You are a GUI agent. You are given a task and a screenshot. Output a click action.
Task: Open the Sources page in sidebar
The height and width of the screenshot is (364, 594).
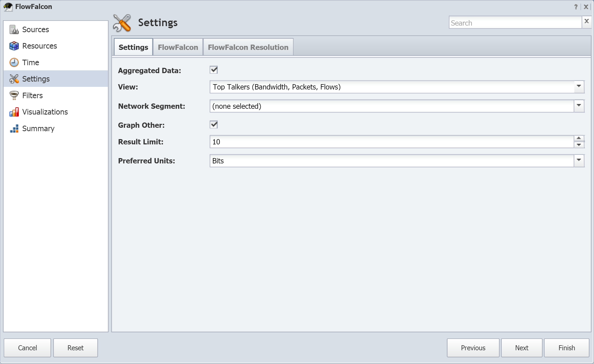(56, 30)
